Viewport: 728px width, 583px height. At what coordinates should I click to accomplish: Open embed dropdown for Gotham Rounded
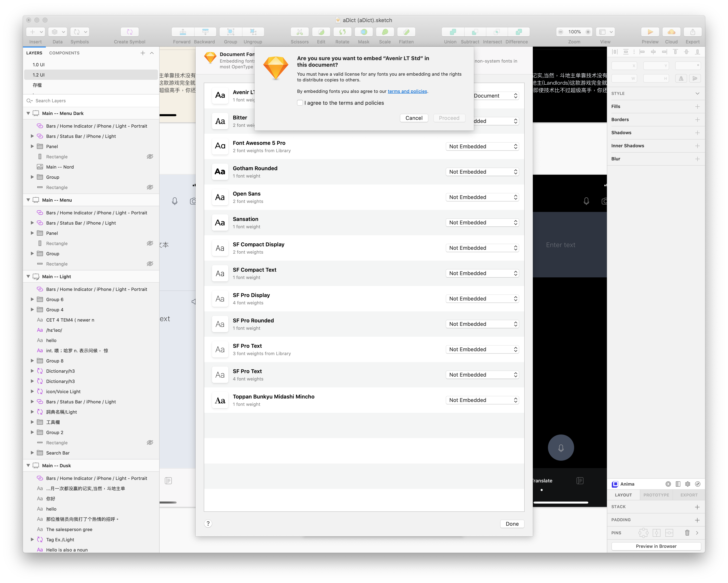(482, 172)
